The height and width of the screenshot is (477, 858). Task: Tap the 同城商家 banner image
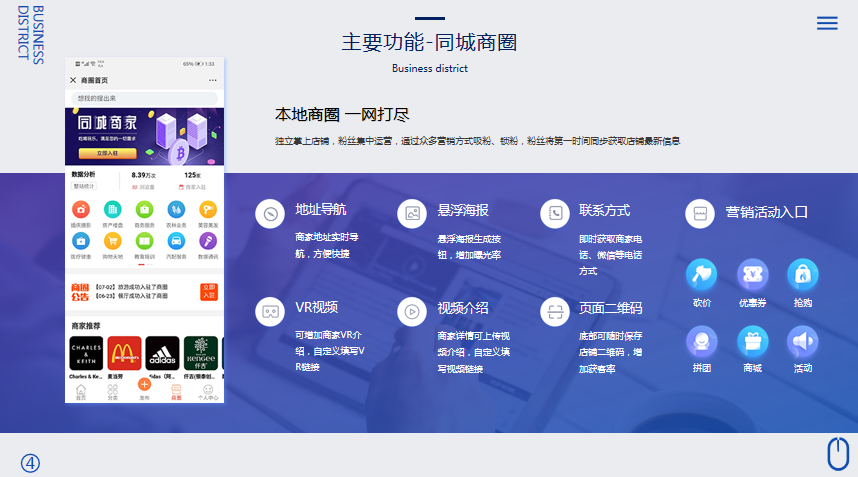[144, 136]
